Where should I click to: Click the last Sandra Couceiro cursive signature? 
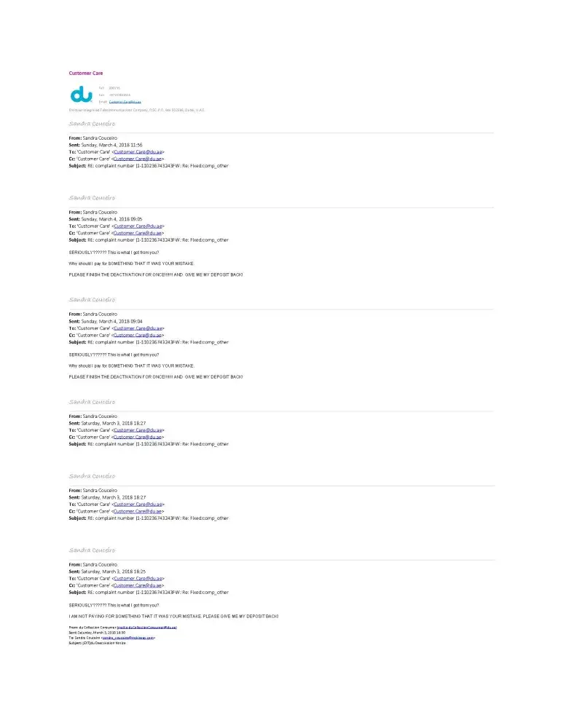click(92, 550)
